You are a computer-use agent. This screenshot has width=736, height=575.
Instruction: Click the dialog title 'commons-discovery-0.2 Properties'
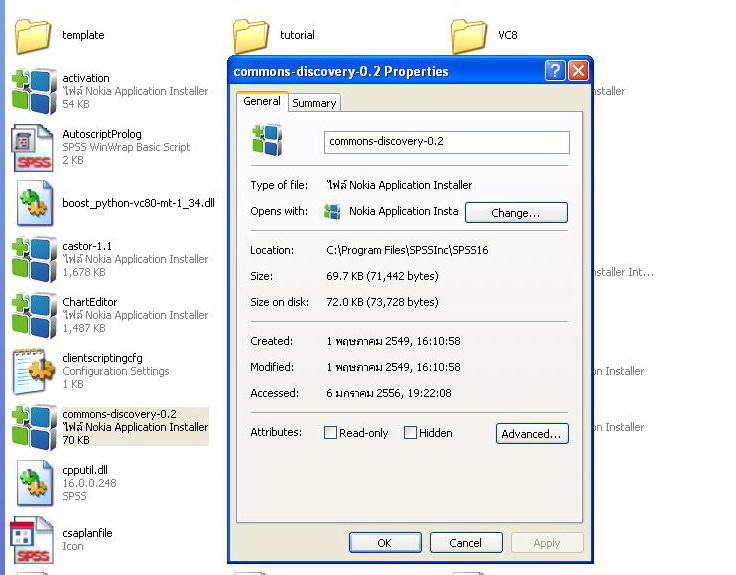[341, 71]
